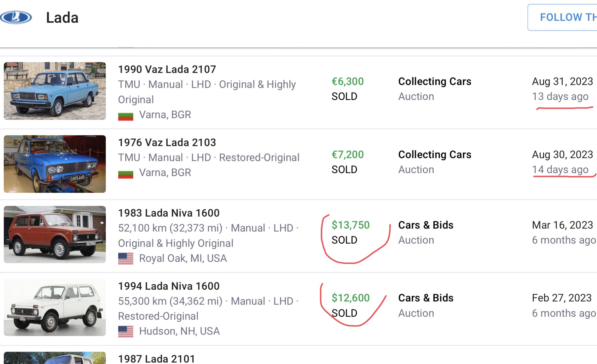The height and width of the screenshot is (364, 597).
Task: Open the 1994 Lada Niva 1600 title
Action: point(169,286)
